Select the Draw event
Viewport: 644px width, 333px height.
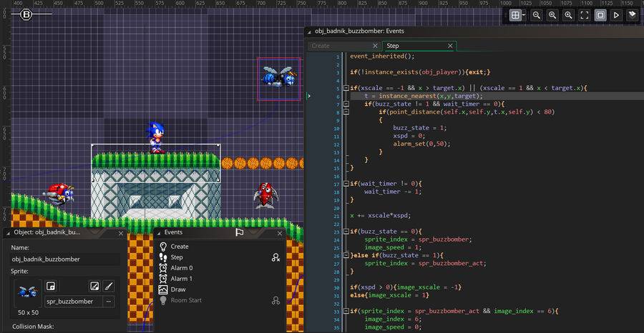tap(178, 289)
